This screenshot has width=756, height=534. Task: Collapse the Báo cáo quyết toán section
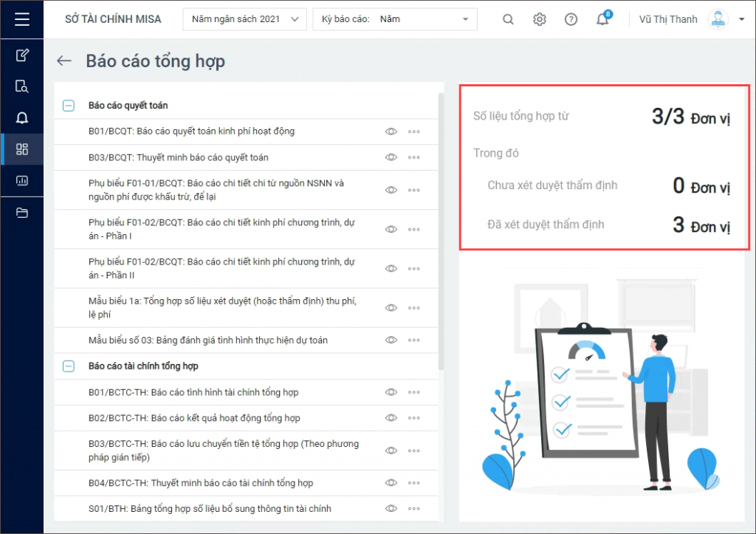click(68, 106)
